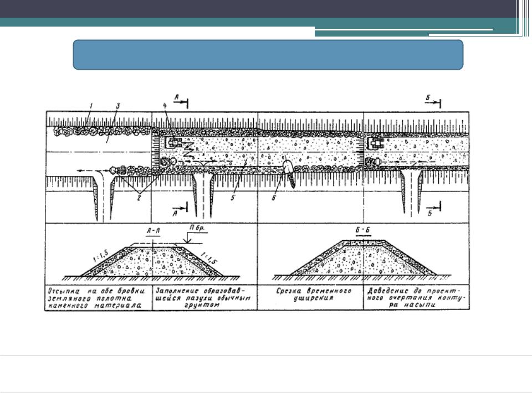The width and height of the screenshot is (532, 393).
Task: Select caption 'Срезка временного уширения'
Action: point(314,294)
